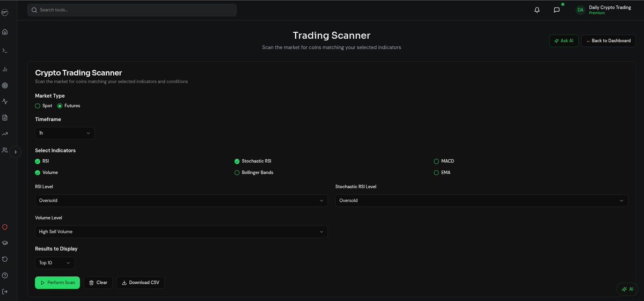Image resolution: width=644 pixels, height=301 pixels.
Task: Focus the Search tools field
Action: click(132, 10)
